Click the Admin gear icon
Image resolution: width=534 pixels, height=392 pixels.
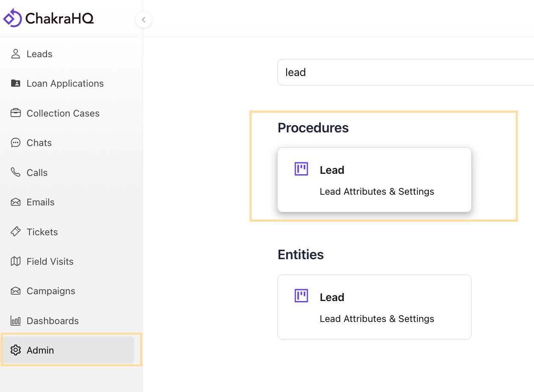[x=16, y=350]
